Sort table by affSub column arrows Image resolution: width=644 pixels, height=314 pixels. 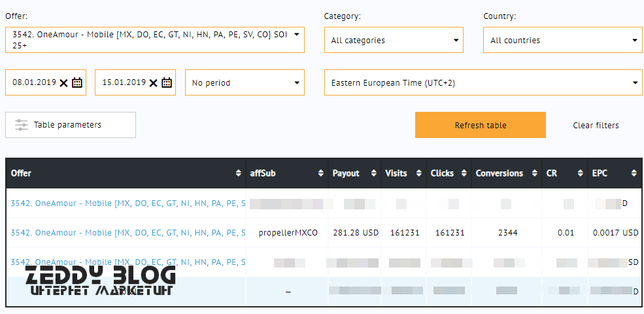[321, 173]
